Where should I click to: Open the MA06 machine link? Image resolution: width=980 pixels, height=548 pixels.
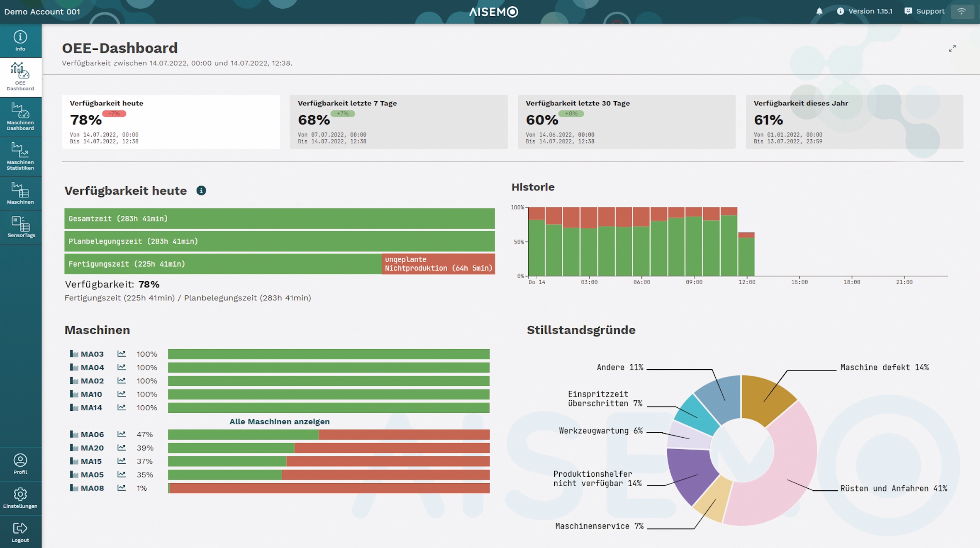click(x=92, y=434)
